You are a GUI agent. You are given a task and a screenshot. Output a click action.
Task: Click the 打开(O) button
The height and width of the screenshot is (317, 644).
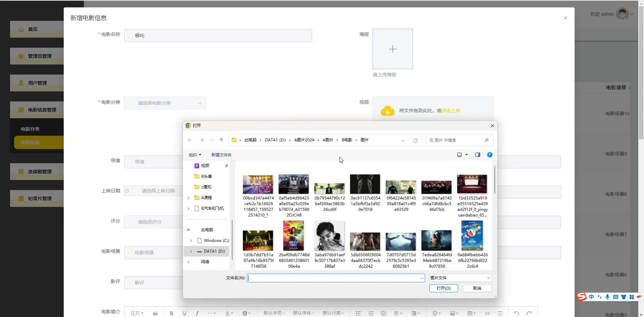443,288
